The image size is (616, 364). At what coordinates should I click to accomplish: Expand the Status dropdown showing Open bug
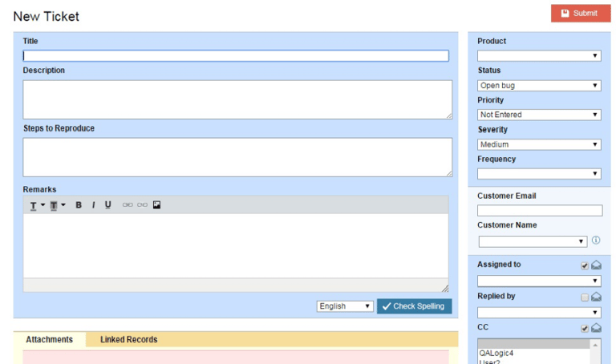(539, 86)
